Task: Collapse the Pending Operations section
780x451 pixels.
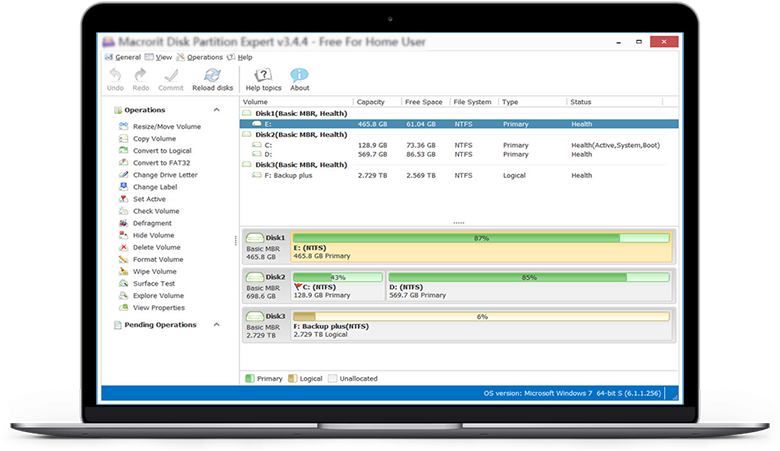Action: click(x=216, y=325)
